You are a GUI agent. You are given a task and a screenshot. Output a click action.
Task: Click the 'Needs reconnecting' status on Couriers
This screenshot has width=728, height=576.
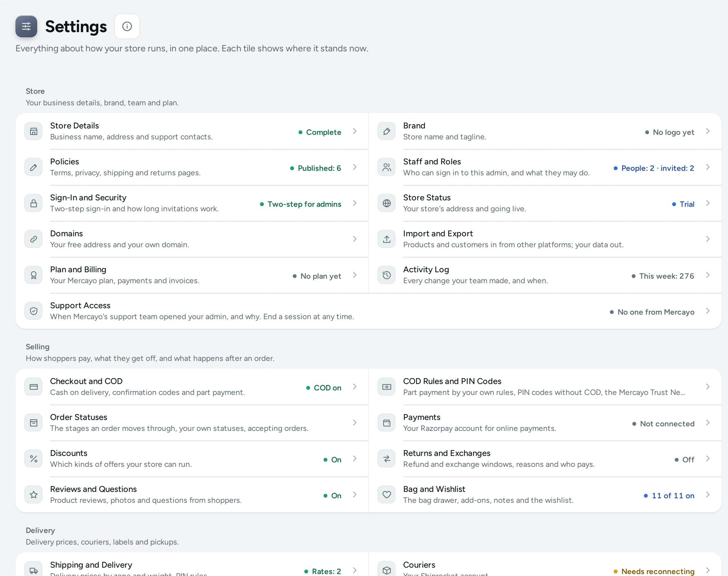pos(654,571)
